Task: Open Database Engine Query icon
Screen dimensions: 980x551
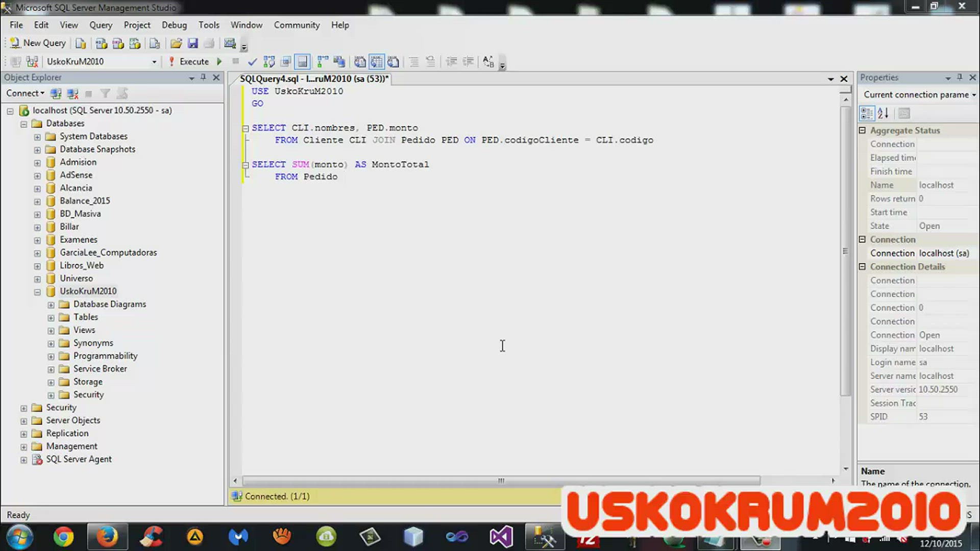Action: coord(81,43)
